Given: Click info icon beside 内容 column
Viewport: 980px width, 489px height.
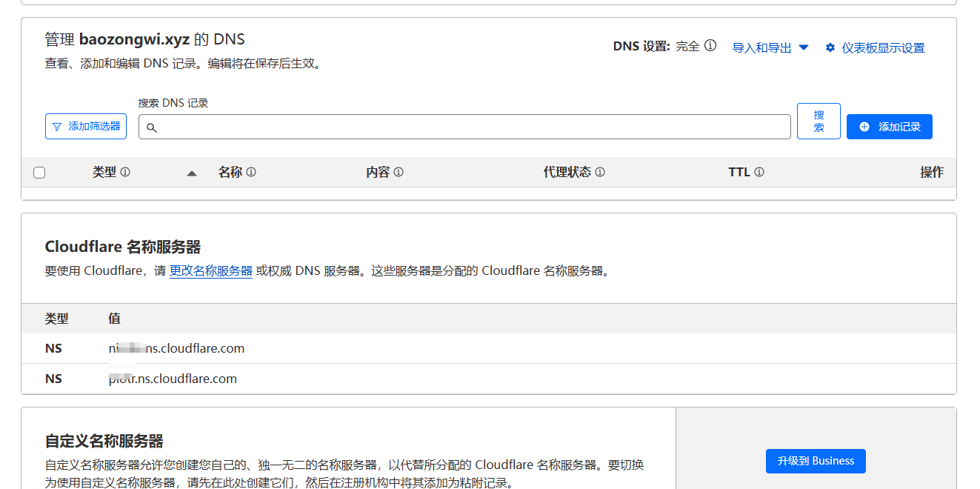Looking at the screenshot, I should [399, 172].
